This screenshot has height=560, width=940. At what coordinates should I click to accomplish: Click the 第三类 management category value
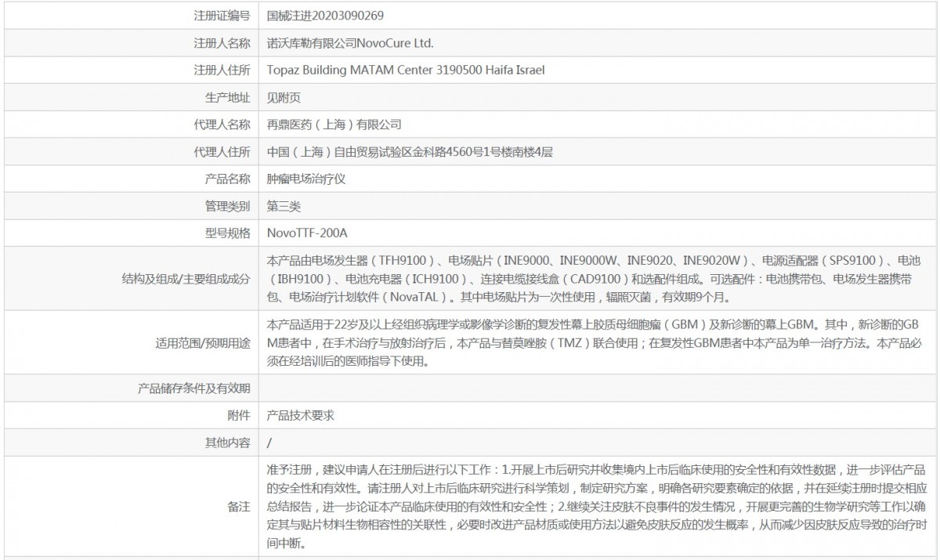coord(284,206)
